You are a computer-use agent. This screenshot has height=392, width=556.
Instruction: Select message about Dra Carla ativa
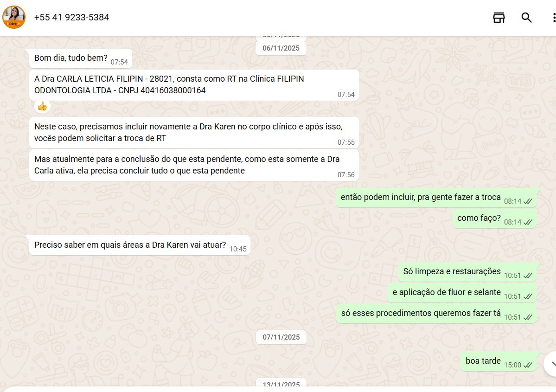point(194,165)
